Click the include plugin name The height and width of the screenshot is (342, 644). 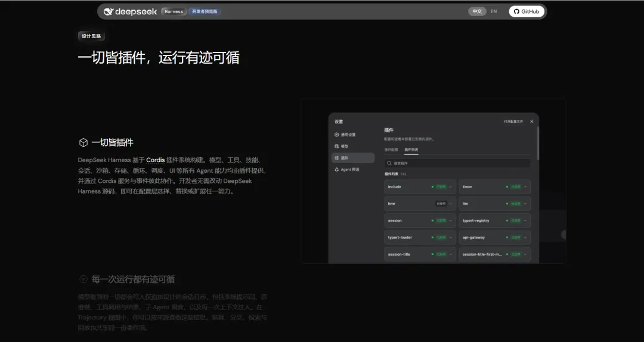pos(394,187)
